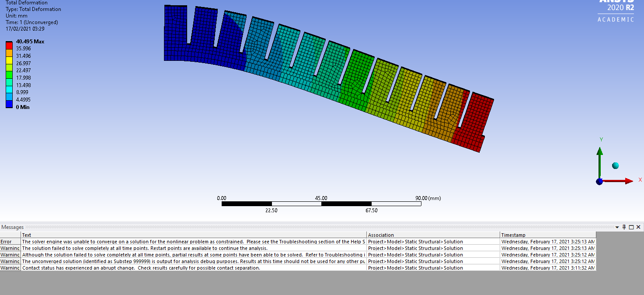Click the 'Time: 1 (Unconverged)' legend text
Image resolution: width=644 pixels, height=295 pixels.
point(31,22)
